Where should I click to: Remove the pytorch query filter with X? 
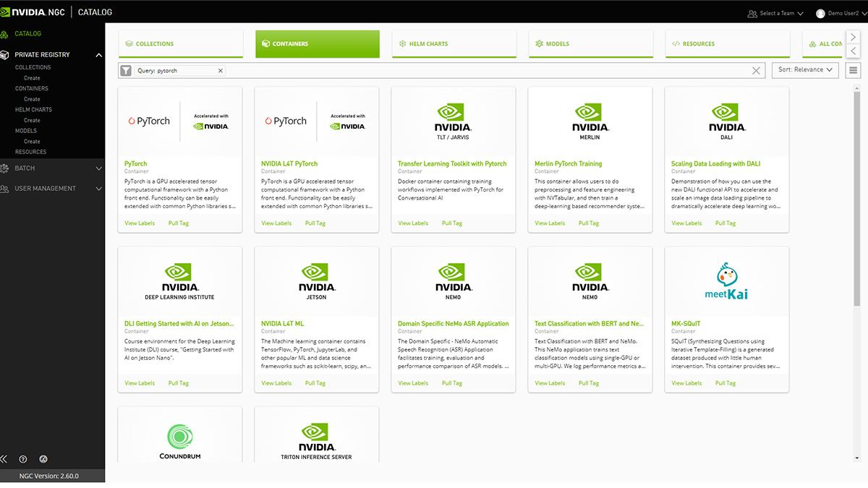click(220, 70)
